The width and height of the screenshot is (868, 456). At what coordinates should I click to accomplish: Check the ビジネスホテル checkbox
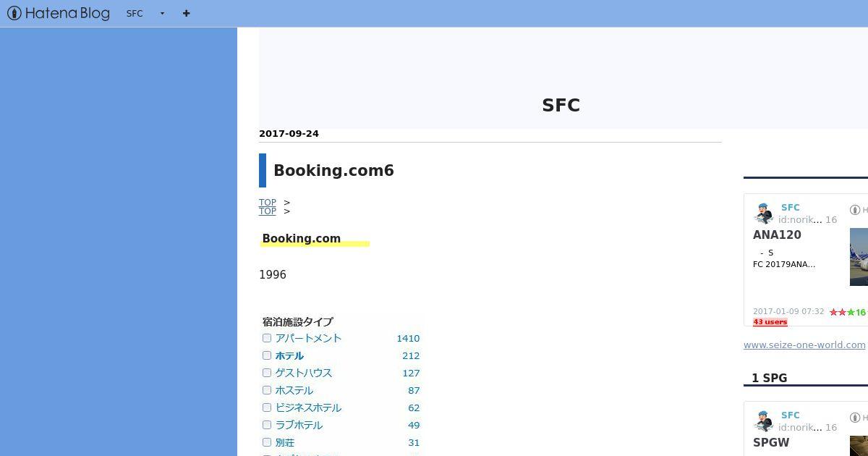(x=267, y=408)
